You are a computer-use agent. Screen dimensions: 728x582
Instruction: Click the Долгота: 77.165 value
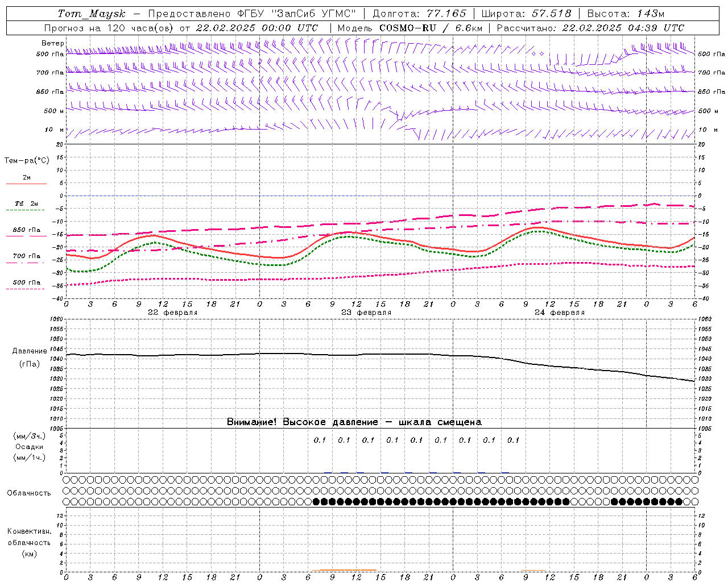coord(419,14)
